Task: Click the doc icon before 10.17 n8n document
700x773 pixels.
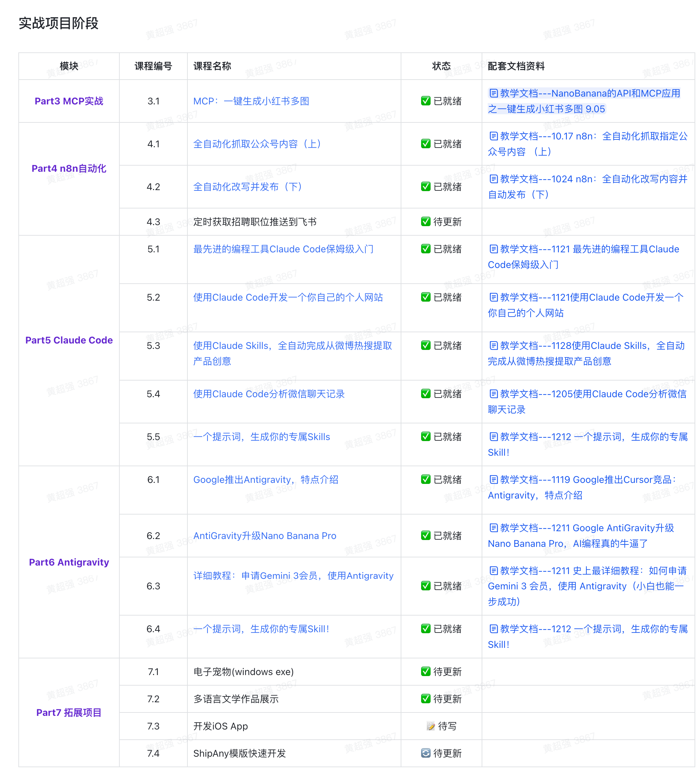Action: tap(493, 136)
